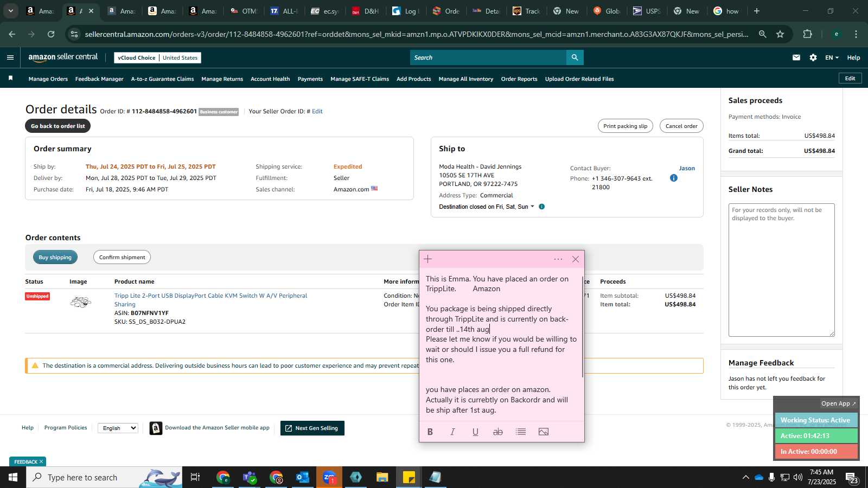
Task: Open English language select in footer
Action: tap(118, 428)
